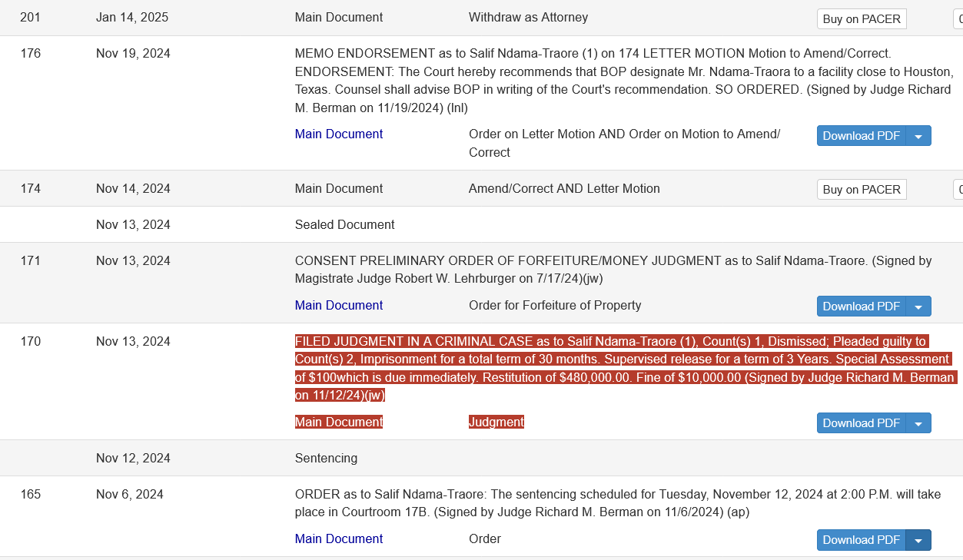The image size is (963, 560).
Task: Click the highlighted Judgment label
Action: click(x=496, y=422)
